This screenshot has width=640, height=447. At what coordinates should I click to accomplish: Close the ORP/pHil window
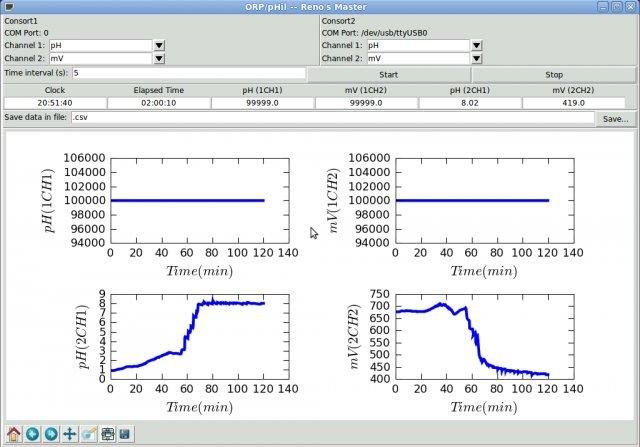pyautogui.click(x=631, y=7)
